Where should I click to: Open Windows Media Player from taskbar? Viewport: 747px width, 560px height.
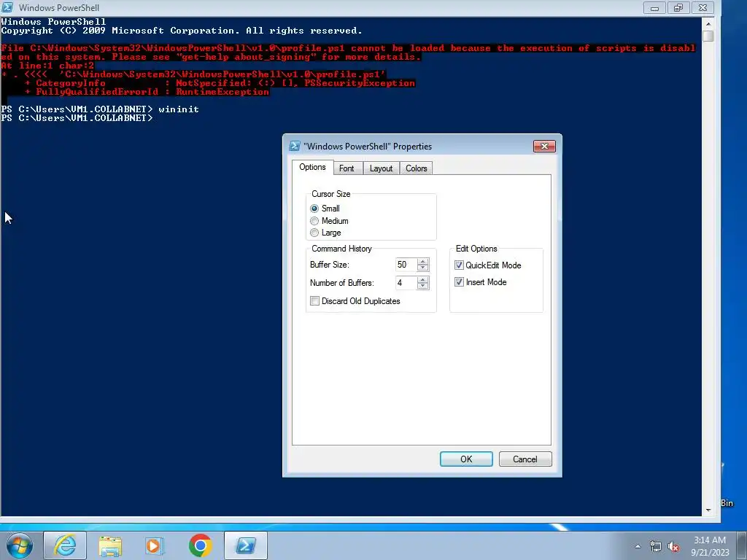(x=155, y=545)
